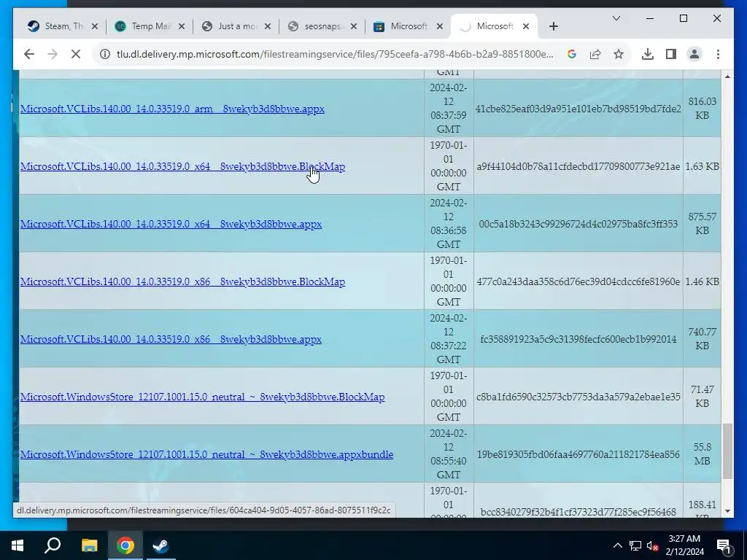Open a new tab
This screenshot has width=747, height=560.
tap(553, 27)
